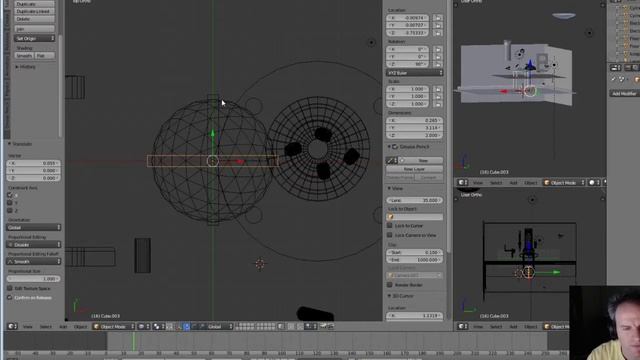Viewport: 640px width, 360px height.
Task: Toggle Confirm on Release checkbox
Action: 10,298
